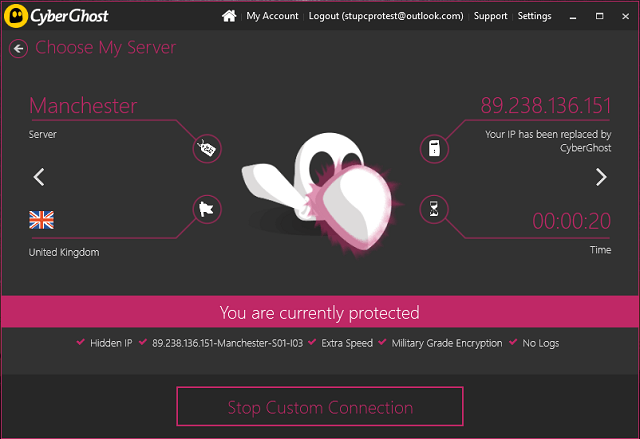Click the Time label
Screen dimensions: 640x439
[600, 250]
